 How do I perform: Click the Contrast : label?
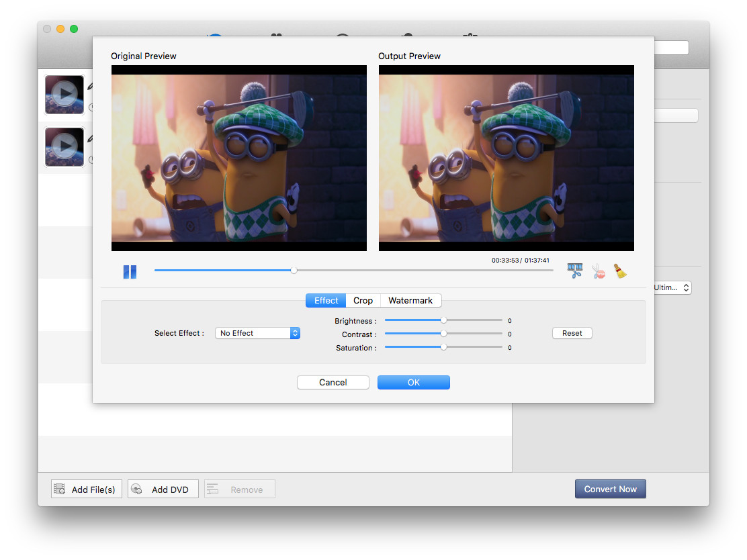[359, 334]
